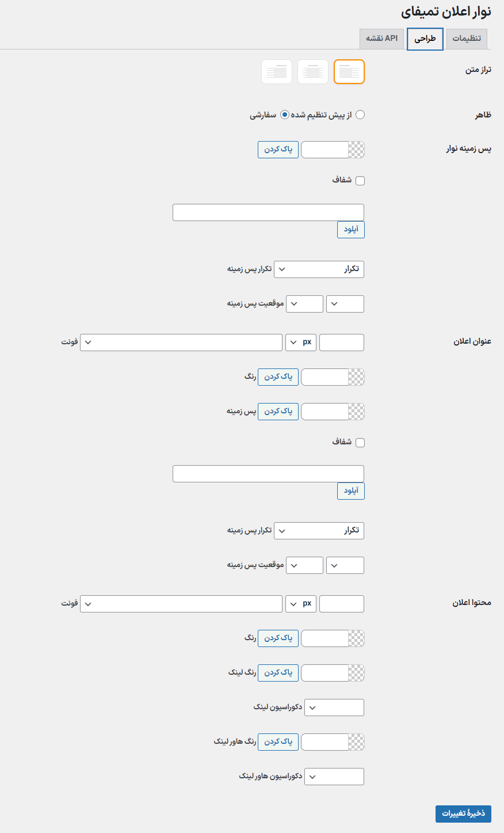Open the "دکوراسیون لینک" dropdown
The image size is (504, 833).
click(334, 708)
